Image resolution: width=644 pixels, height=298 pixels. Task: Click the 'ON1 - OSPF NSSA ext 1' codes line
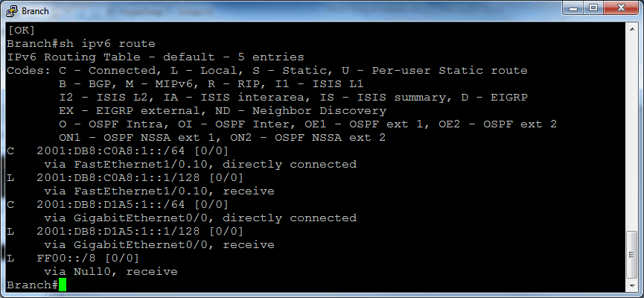[x=222, y=137]
